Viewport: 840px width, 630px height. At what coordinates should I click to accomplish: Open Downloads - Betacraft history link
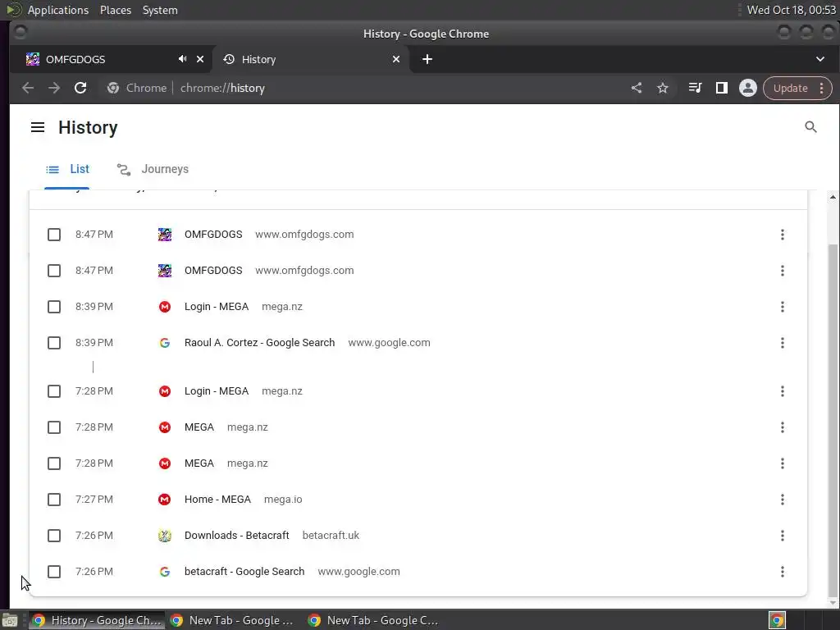pyautogui.click(x=237, y=535)
